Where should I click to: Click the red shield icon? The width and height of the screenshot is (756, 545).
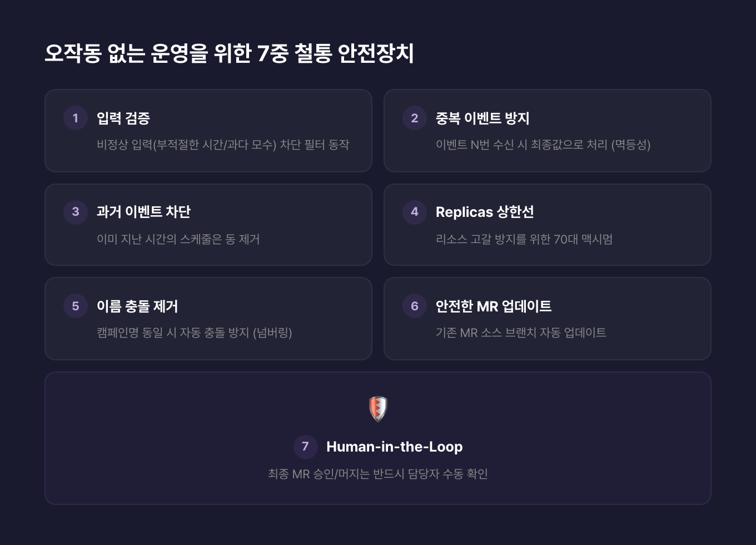[x=378, y=409]
